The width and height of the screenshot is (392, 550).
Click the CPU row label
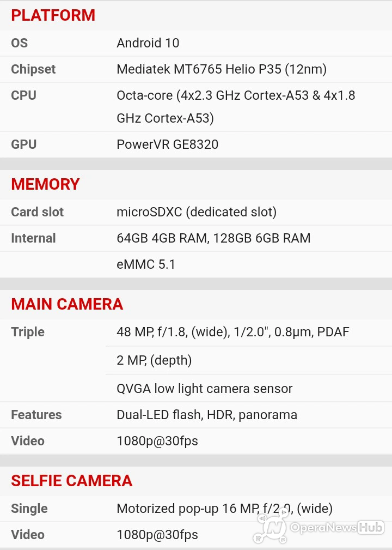tap(23, 95)
